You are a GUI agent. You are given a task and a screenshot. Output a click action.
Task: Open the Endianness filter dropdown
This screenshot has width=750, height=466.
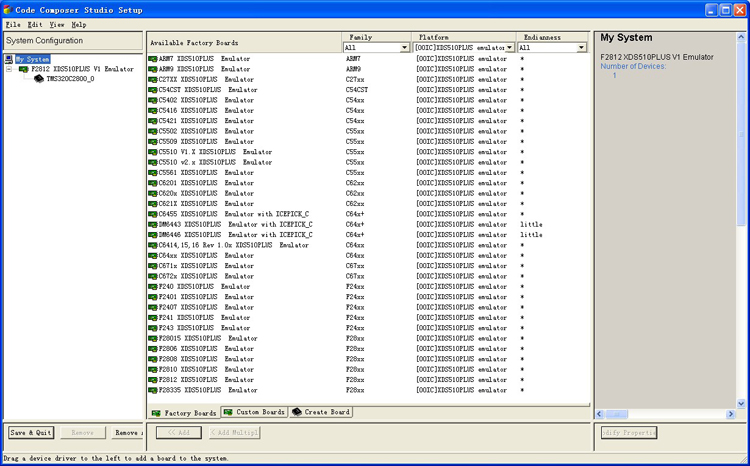click(x=581, y=47)
